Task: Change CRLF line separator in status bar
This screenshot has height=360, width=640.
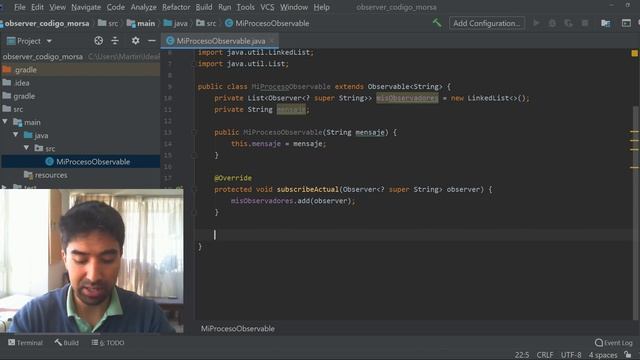Action: (545, 355)
